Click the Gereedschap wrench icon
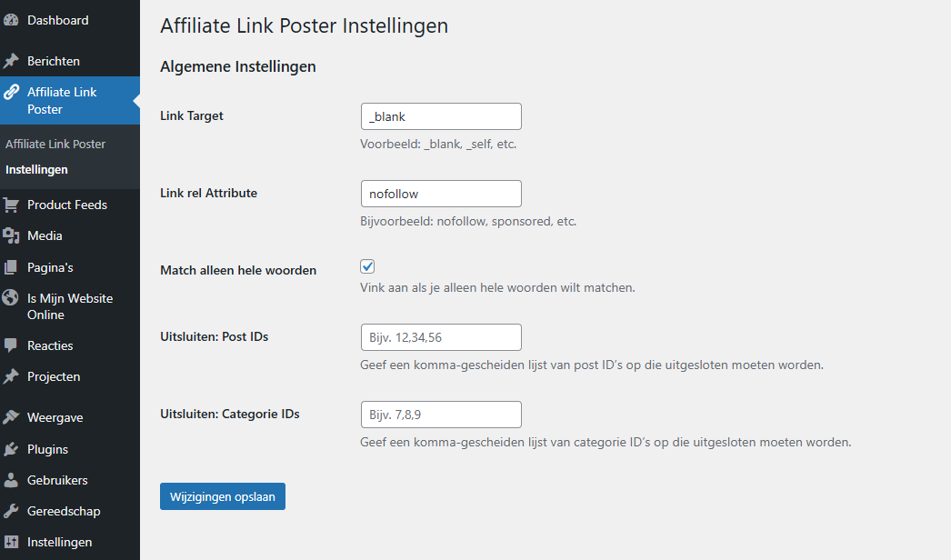This screenshot has height=560, width=951. 10,512
